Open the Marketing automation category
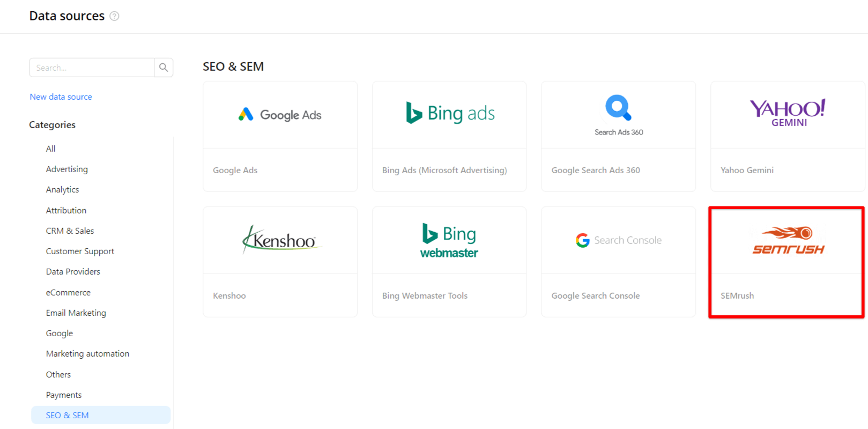 [87, 353]
